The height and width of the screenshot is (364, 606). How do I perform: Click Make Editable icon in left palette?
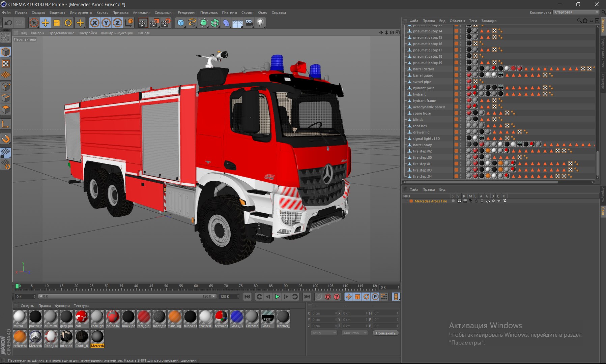(x=6, y=37)
